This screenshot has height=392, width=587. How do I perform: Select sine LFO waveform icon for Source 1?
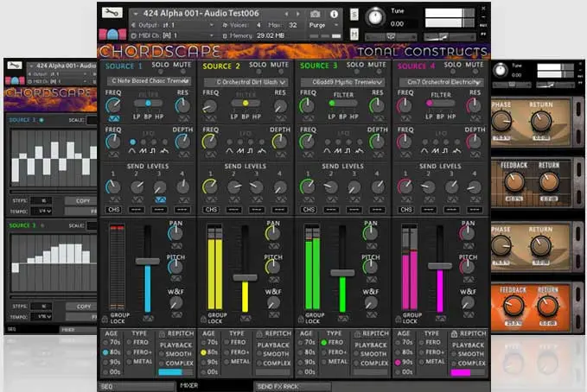(132, 151)
